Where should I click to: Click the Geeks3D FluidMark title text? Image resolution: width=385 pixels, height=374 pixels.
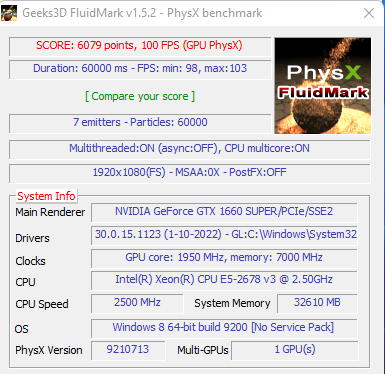[x=142, y=13]
